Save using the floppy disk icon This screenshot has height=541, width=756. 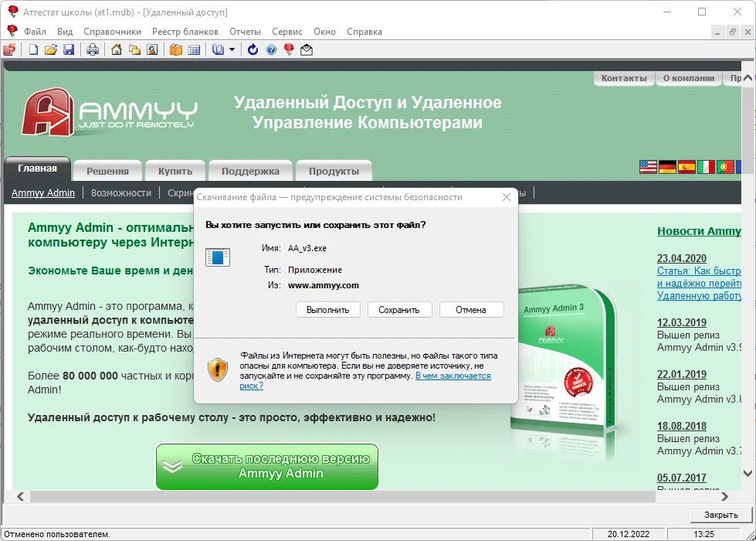(69, 49)
